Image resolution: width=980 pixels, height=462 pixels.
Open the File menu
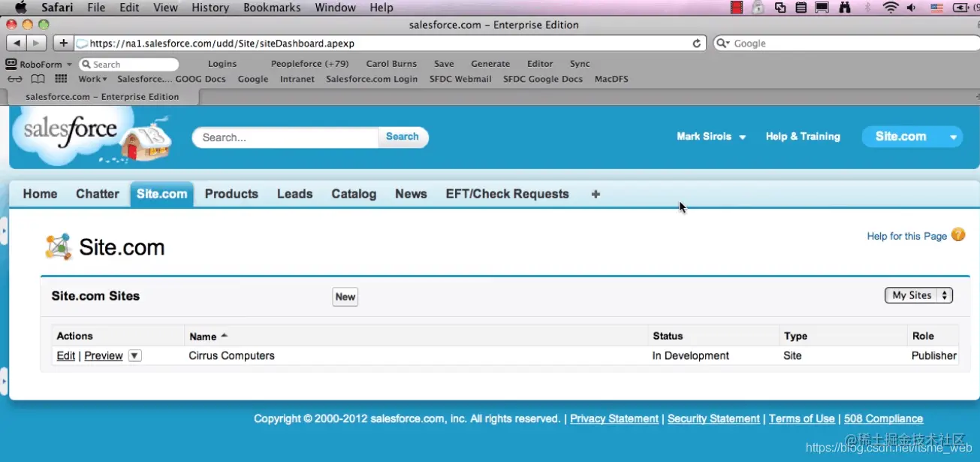tap(96, 8)
